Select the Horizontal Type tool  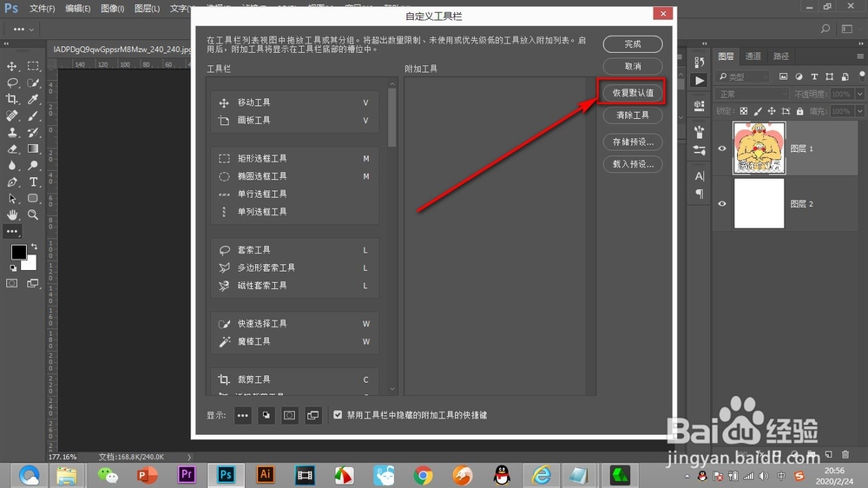tap(33, 181)
